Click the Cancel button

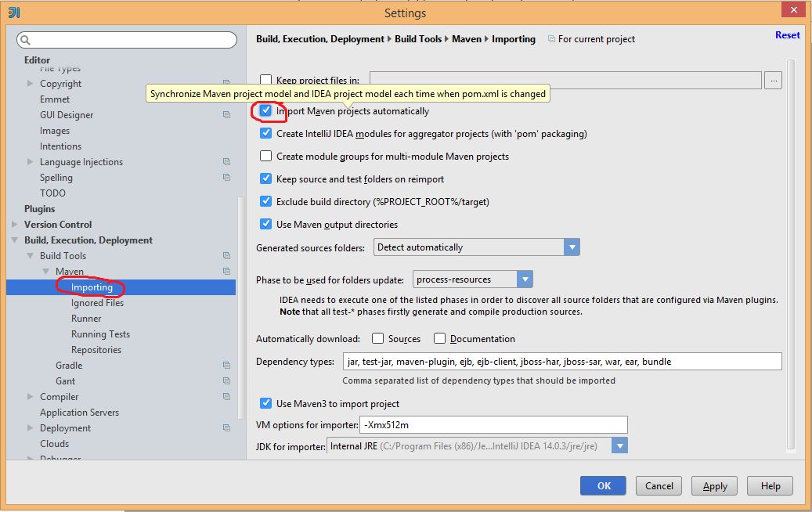(x=659, y=485)
